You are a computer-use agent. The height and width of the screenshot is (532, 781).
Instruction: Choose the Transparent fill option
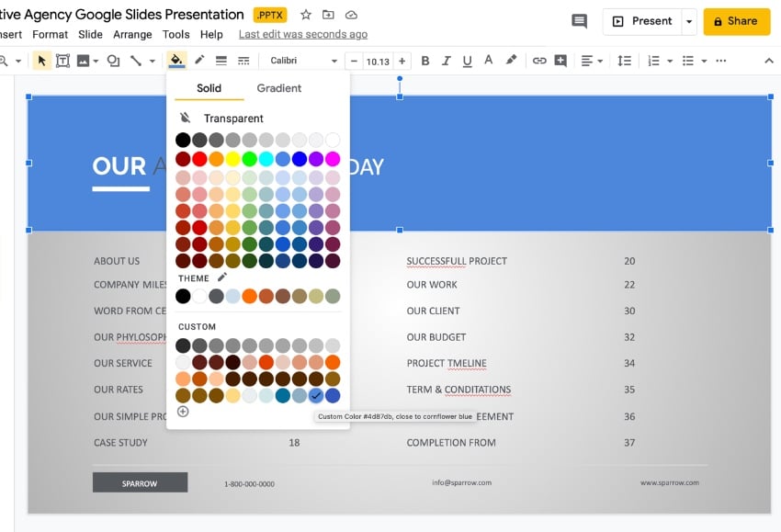(232, 119)
